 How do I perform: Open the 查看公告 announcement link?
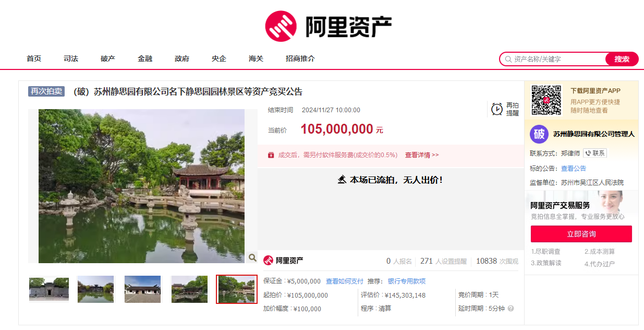coord(573,168)
